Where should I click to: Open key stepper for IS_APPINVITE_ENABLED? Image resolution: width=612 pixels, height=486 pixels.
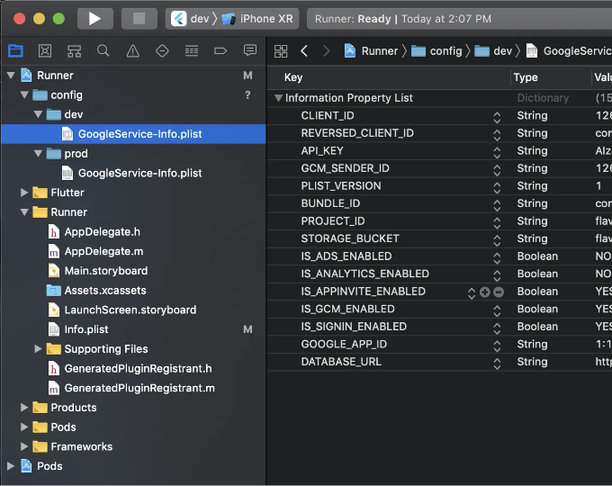471,293
